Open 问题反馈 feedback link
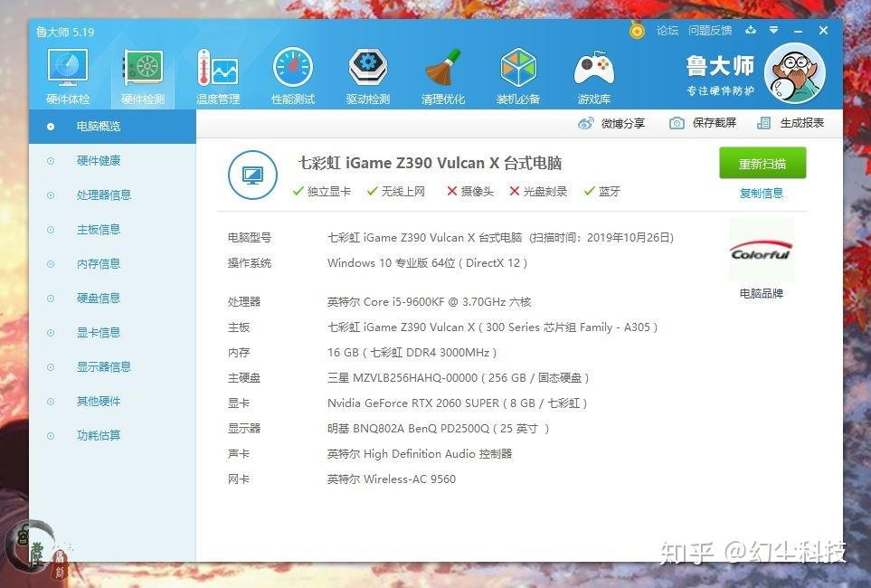This screenshot has height=588, width=871. coord(710,30)
